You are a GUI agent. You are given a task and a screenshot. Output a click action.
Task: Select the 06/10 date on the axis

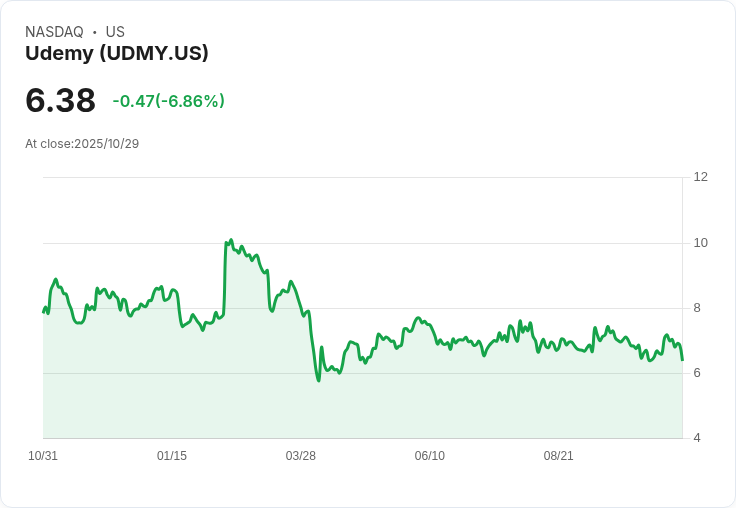coord(430,456)
